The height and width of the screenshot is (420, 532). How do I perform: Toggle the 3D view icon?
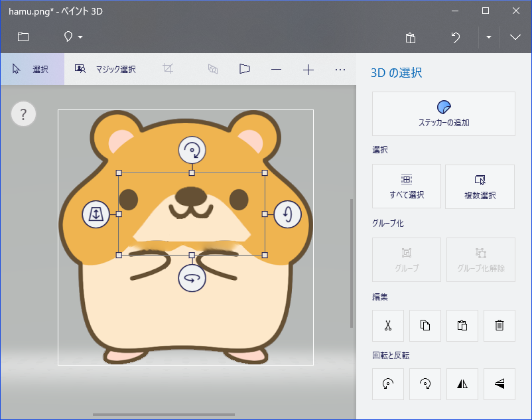pyautogui.click(x=213, y=69)
